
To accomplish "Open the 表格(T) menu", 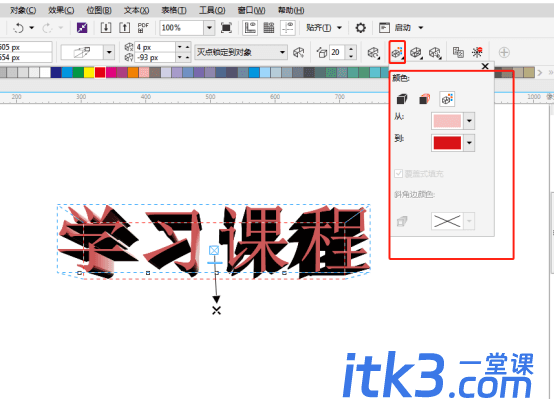I will (x=174, y=10).
